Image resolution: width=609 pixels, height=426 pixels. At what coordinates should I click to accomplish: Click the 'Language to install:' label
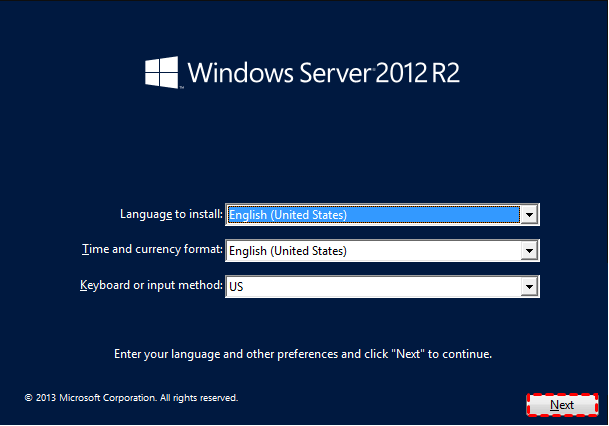[171, 214]
